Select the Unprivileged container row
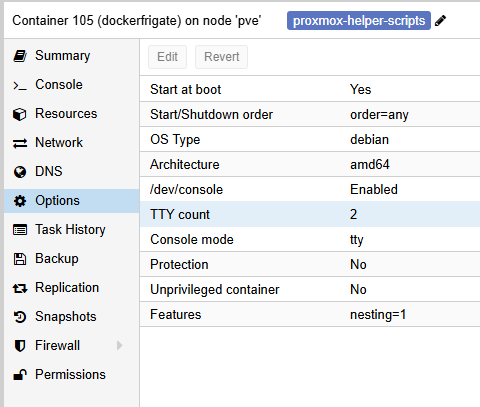The height and width of the screenshot is (407, 480). 310,289
